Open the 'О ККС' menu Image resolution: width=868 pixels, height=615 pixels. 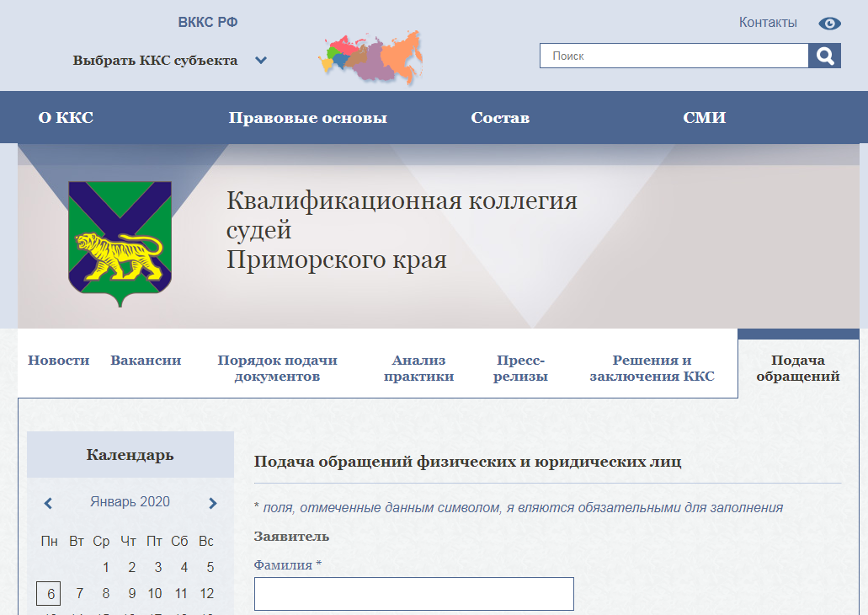pos(66,117)
